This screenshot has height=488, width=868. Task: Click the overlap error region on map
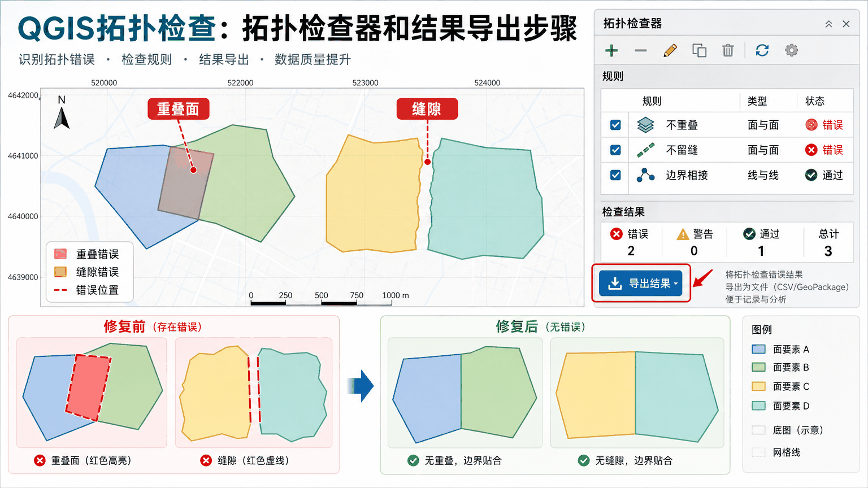pos(186,183)
